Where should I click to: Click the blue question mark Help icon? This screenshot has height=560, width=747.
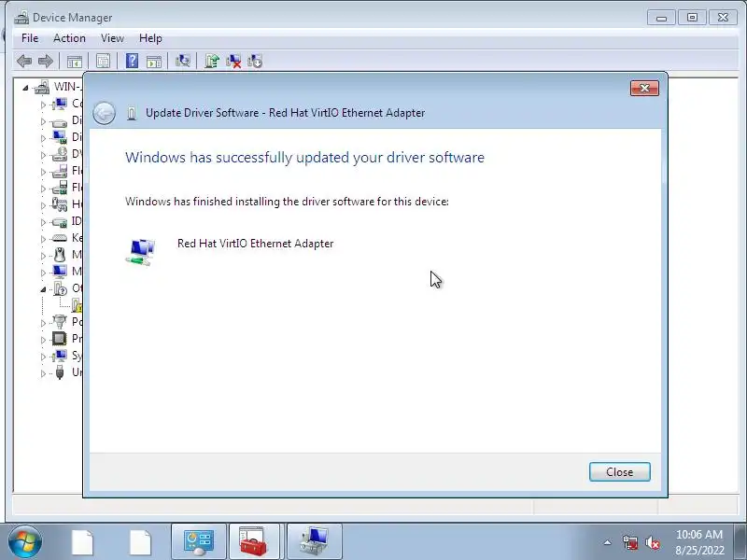coord(132,61)
